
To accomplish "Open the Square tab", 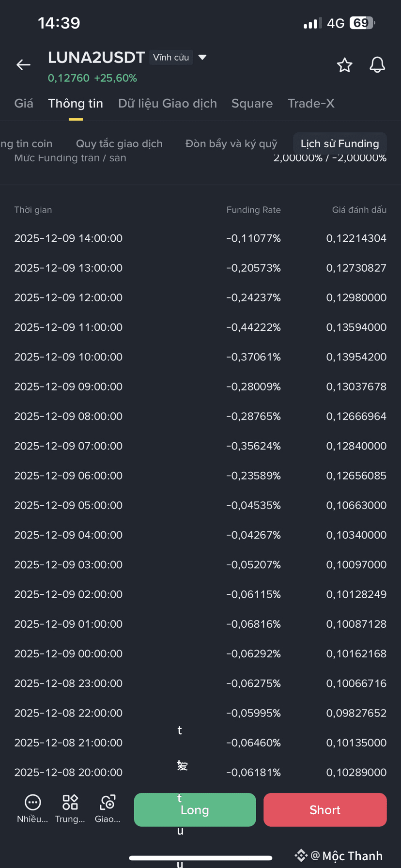I will [x=252, y=103].
